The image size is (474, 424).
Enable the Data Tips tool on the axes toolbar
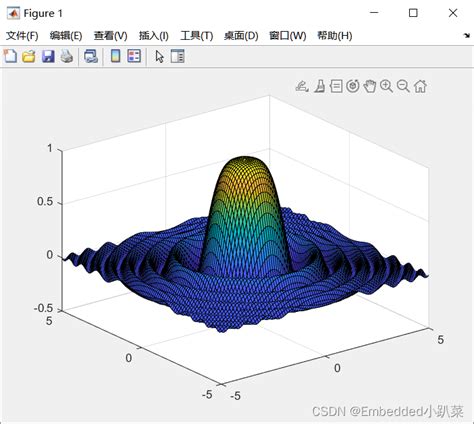pyautogui.click(x=336, y=86)
